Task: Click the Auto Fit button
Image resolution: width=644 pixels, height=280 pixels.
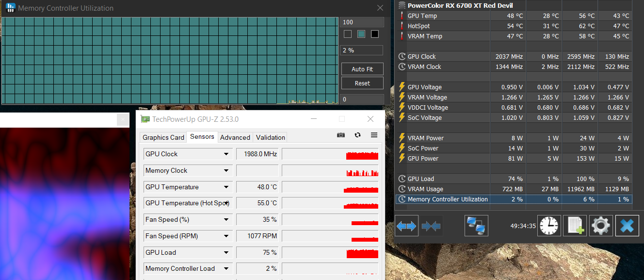Action: (x=362, y=69)
